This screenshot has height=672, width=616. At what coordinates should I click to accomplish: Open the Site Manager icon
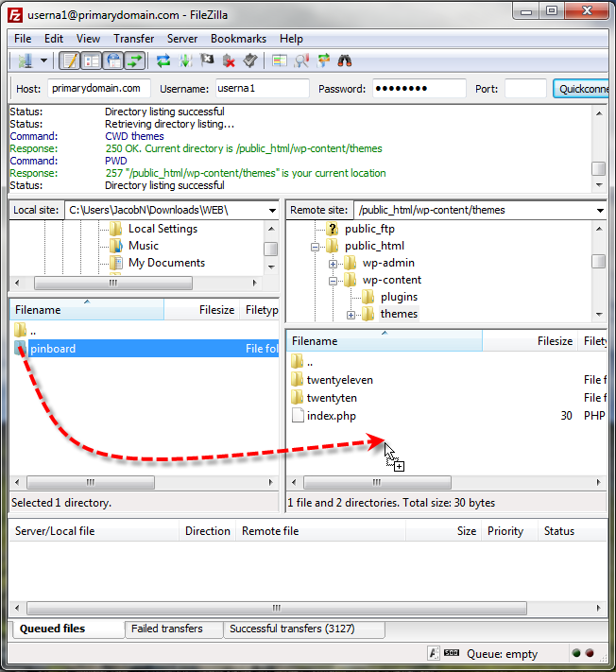pos(25,60)
